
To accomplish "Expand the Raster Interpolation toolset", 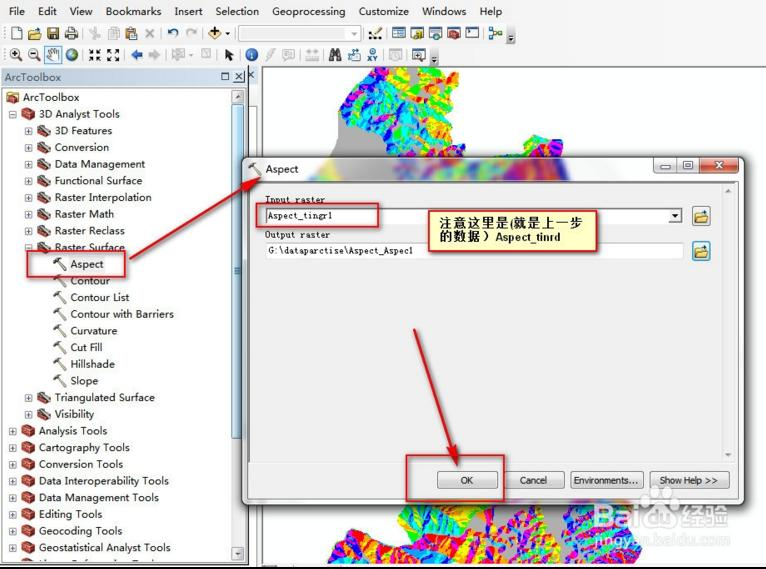I will pyautogui.click(x=28, y=198).
